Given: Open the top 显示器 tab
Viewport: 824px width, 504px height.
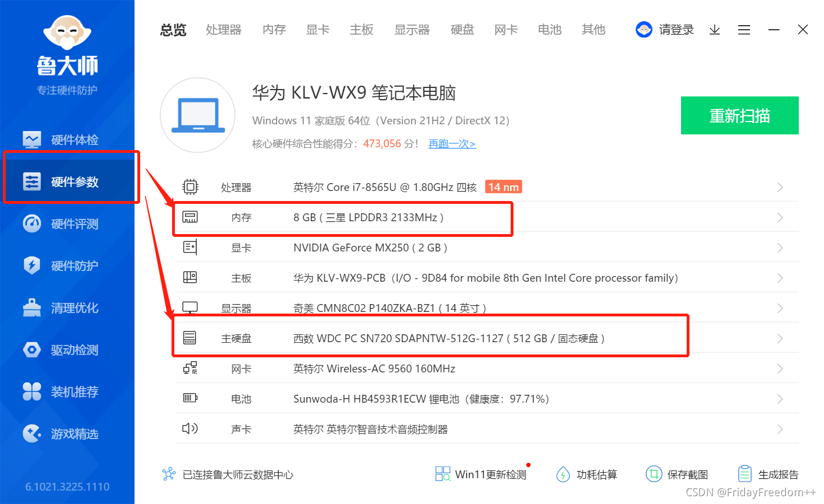Looking at the screenshot, I should [x=412, y=30].
